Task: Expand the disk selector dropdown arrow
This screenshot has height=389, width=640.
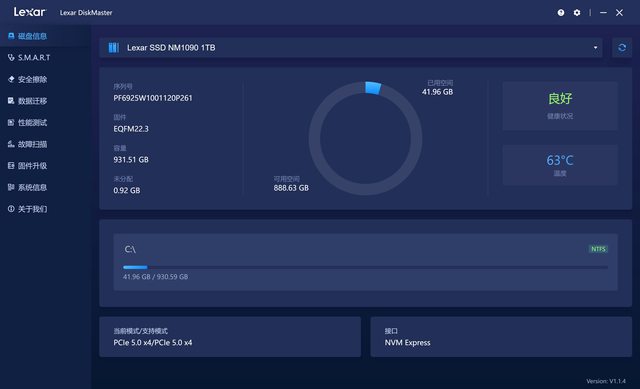Action: click(x=596, y=48)
